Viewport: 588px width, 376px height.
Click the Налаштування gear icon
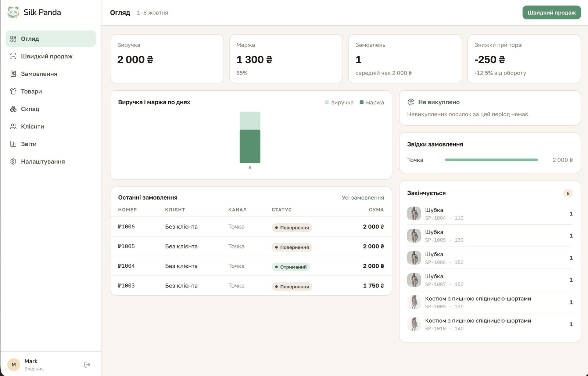point(13,162)
